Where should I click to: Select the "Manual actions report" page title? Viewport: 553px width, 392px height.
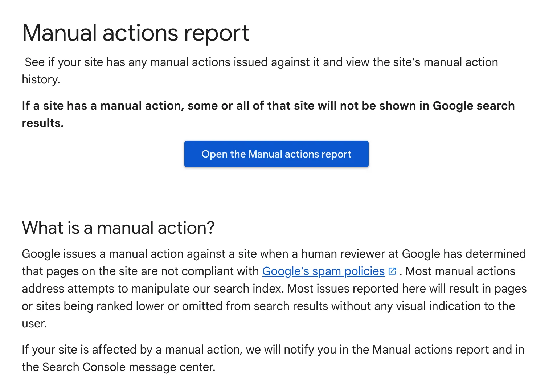coord(136,33)
